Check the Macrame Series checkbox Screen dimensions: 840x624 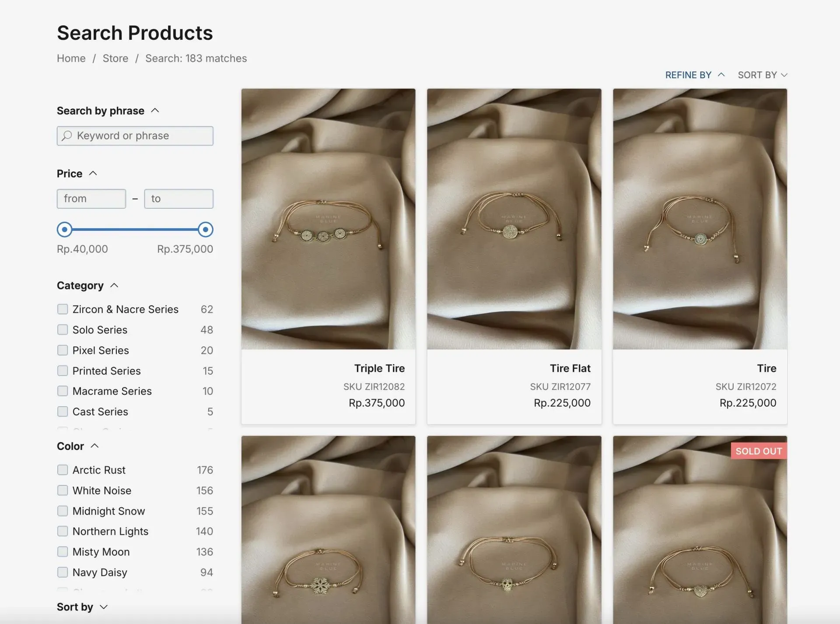(63, 391)
